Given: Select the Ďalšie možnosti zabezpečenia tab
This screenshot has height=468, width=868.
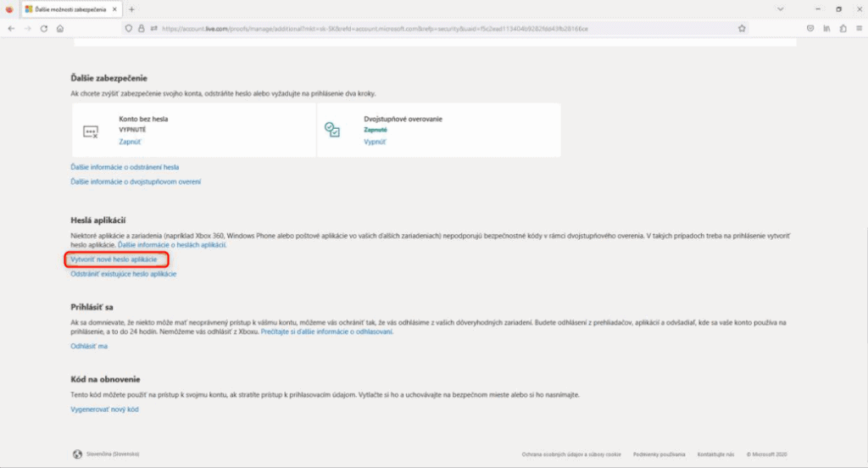Looking at the screenshot, I should click(x=68, y=8).
